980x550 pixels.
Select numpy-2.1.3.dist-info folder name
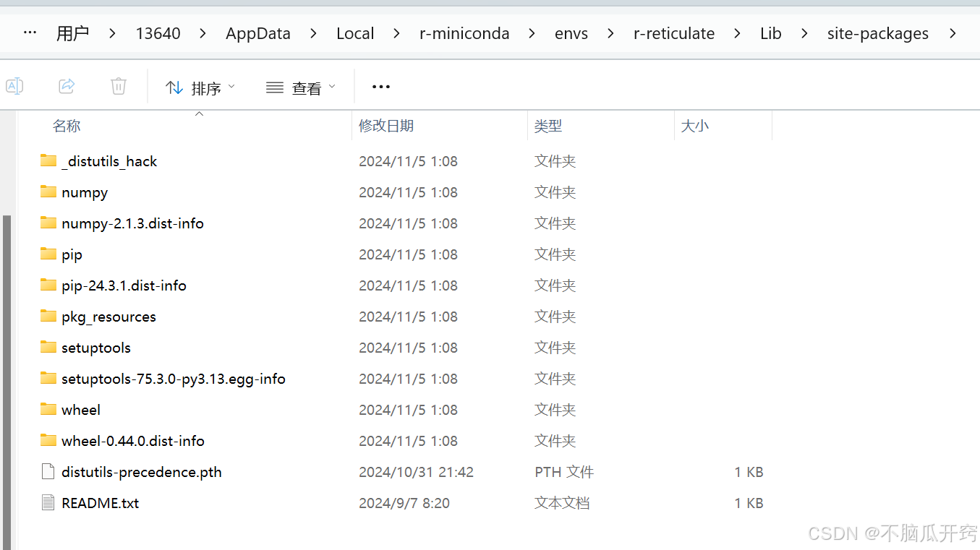132,223
